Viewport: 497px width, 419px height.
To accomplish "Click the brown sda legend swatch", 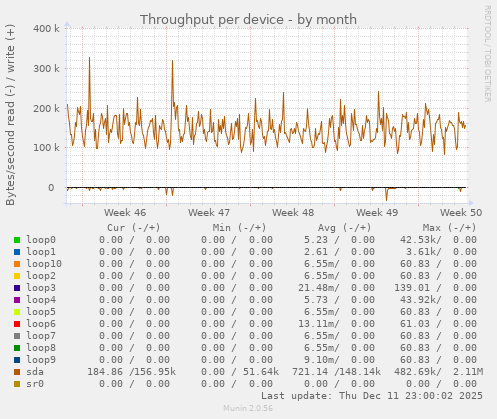I will pos(17,372).
